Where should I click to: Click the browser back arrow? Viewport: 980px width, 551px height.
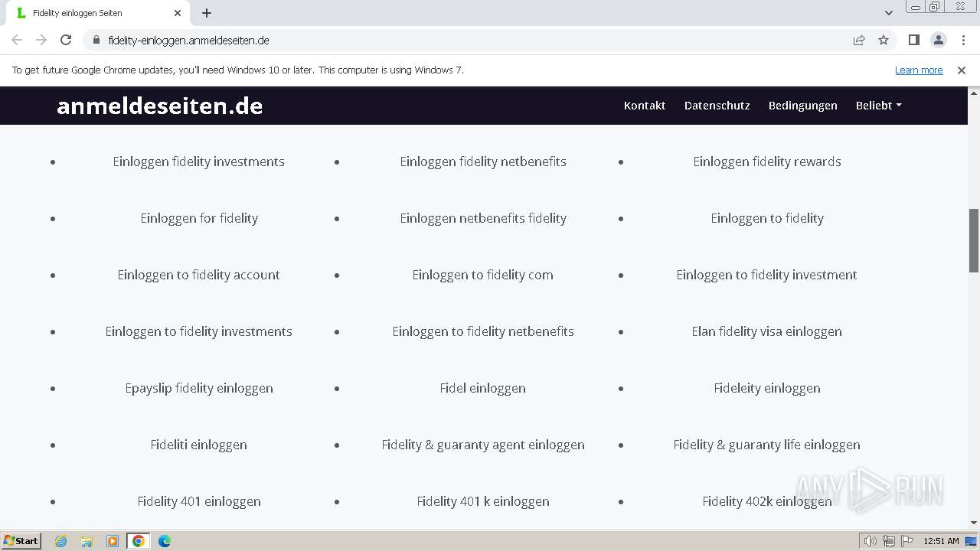[17, 40]
